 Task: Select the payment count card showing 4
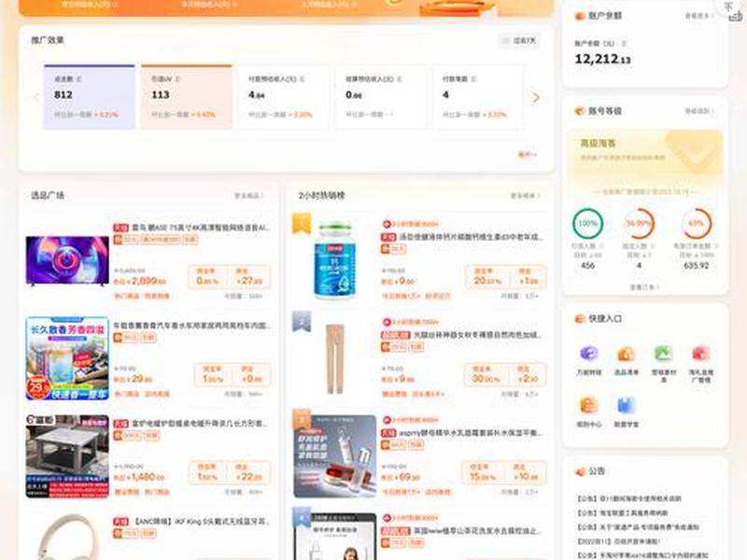coord(478,97)
